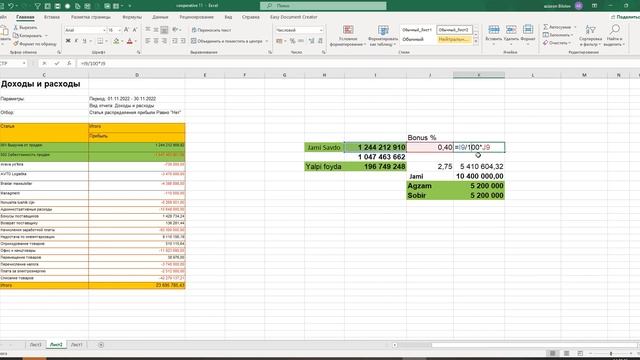Click the decrease indent icon
Screen dimensions: 640x360
[175, 41]
